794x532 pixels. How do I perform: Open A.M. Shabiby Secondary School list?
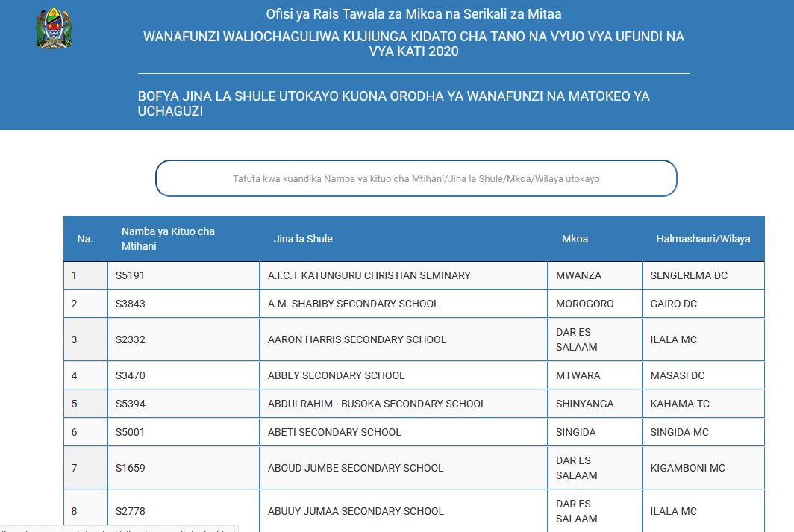point(353,304)
